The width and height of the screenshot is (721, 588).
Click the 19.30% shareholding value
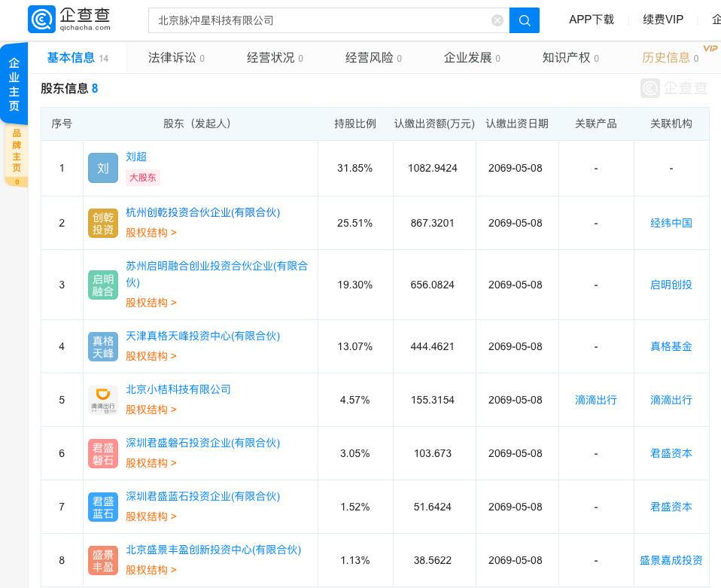coord(354,285)
